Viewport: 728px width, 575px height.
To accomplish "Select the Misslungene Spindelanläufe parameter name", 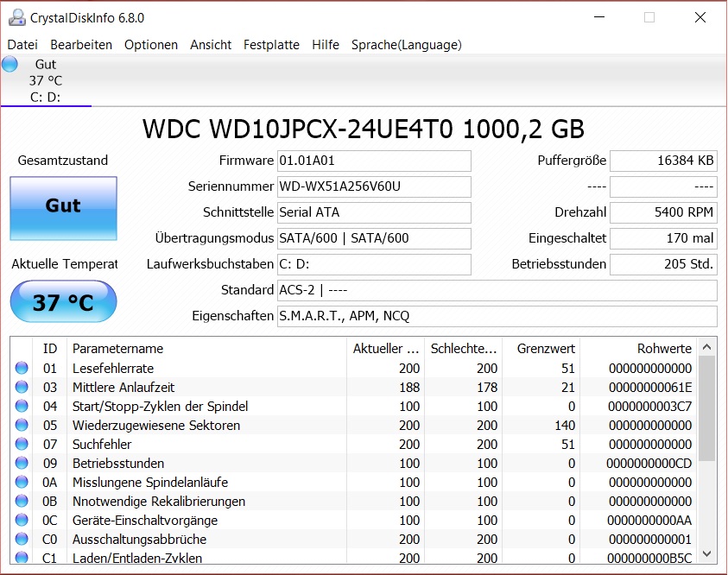I will point(150,483).
